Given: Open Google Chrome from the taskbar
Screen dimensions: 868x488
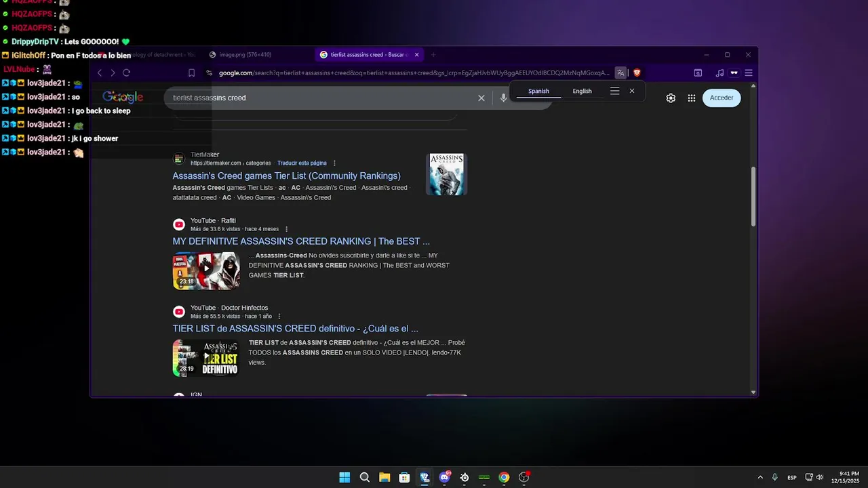Looking at the screenshot, I should pyautogui.click(x=504, y=477).
